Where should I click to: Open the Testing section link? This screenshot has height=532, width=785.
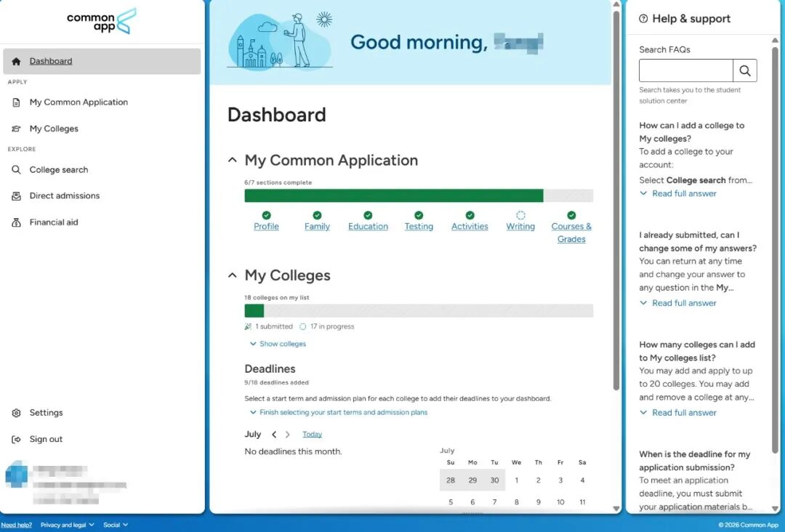coord(419,227)
